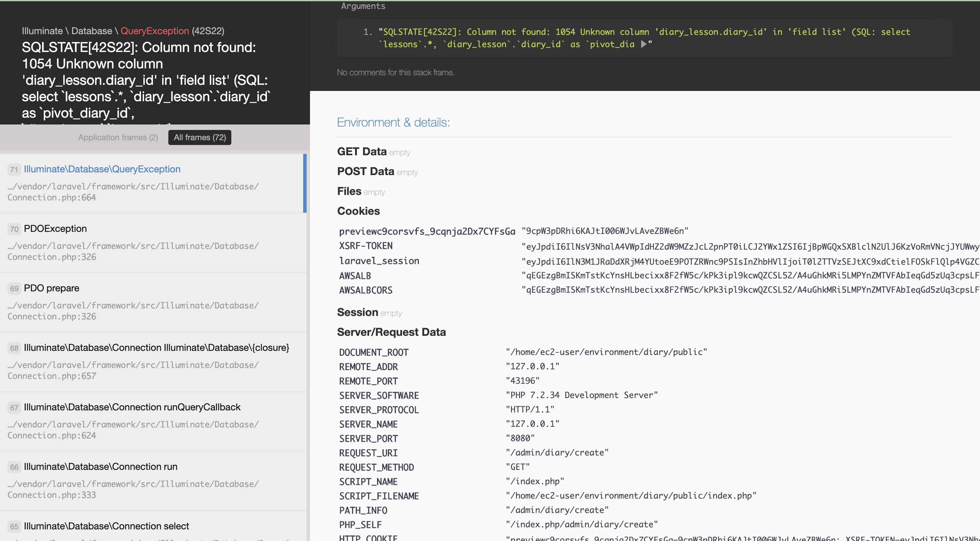Click the laravel_session cookie value
The width and height of the screenshot is (980, 541).
pos(749,261)
